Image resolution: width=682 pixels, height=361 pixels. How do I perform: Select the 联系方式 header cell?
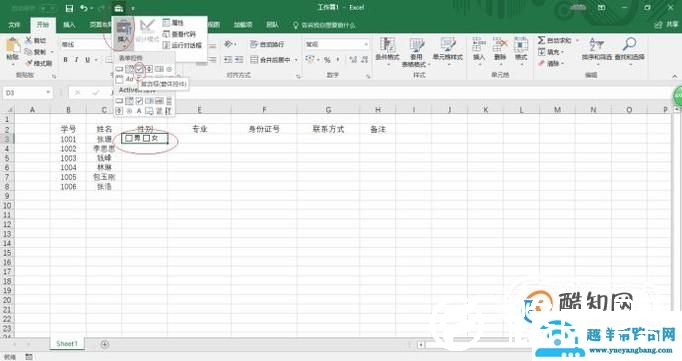[x=328, y=129]
